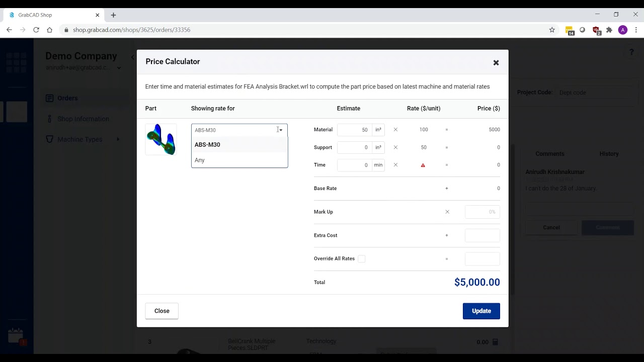Bookmark page with the star icon

tap(552, 30)
